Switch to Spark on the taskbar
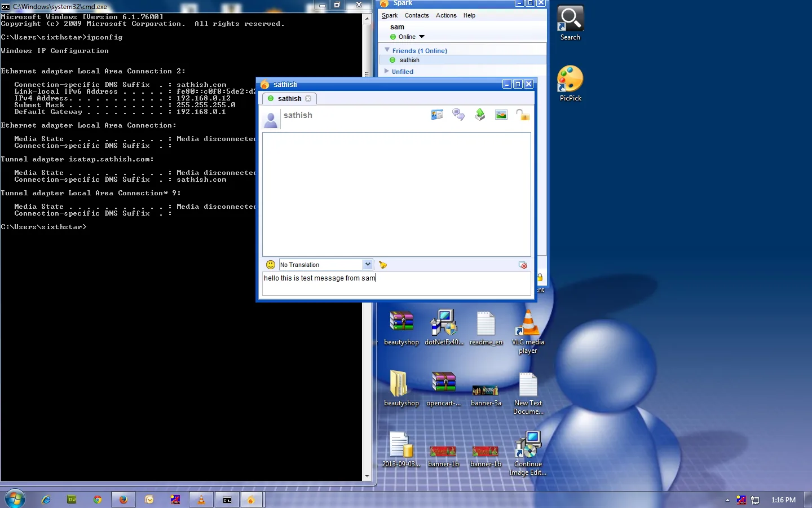Image resolution: width=812 pixels, height=508 pixels. point(252,500)
